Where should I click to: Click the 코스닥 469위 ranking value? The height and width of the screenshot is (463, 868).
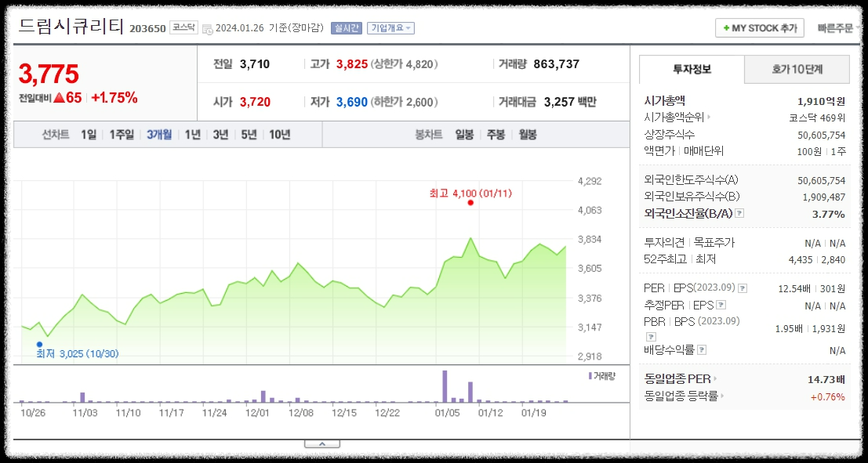click(x=817, y=118)
